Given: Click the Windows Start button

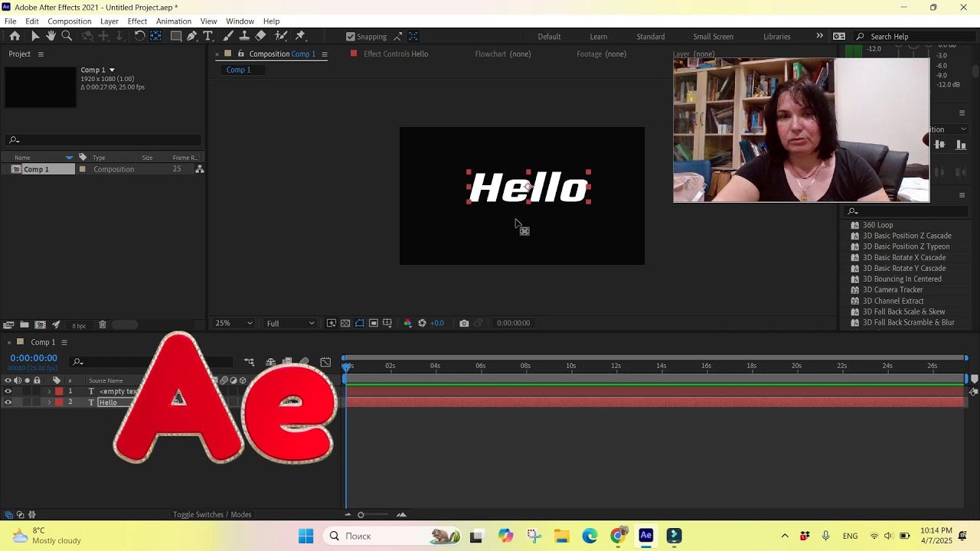Looking at the screenshot, I should point(305,536).
